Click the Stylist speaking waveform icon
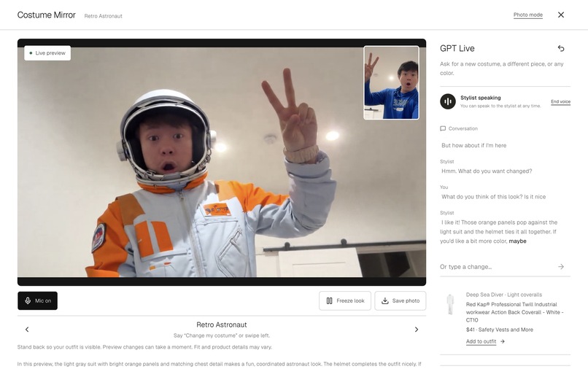 pos(448,101)
